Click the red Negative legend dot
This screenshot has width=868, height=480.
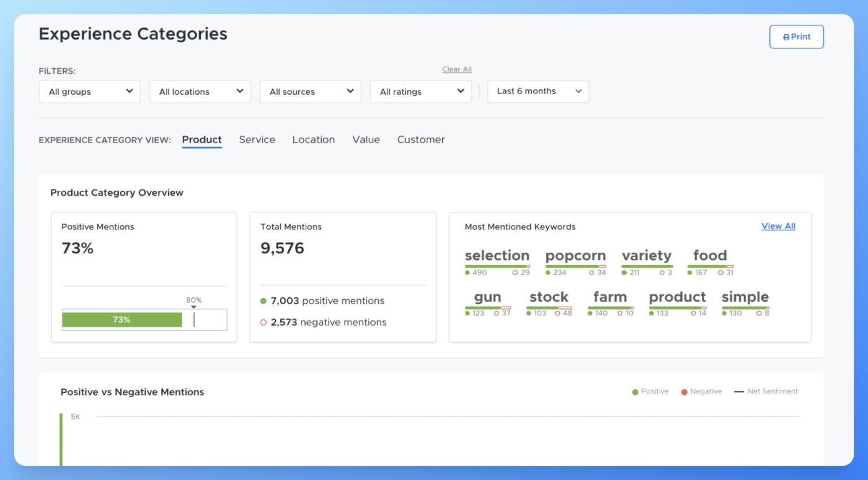684,391
